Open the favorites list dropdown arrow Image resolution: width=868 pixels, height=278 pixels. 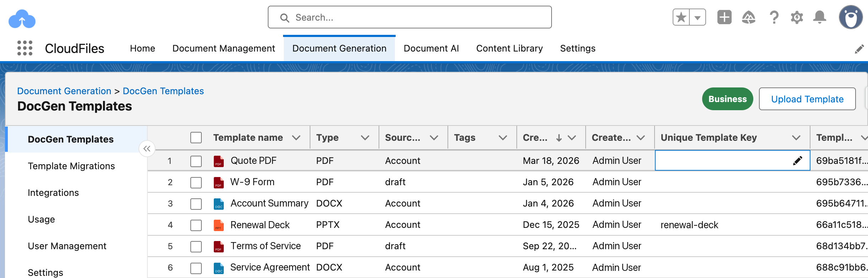click(698, 17)
